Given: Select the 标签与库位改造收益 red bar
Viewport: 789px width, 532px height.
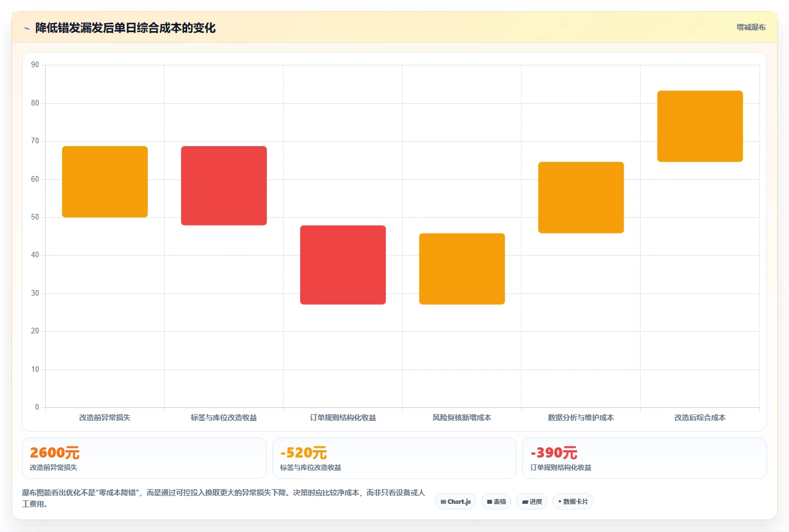Looking at the screenshot, I should [x=224, y=186].
